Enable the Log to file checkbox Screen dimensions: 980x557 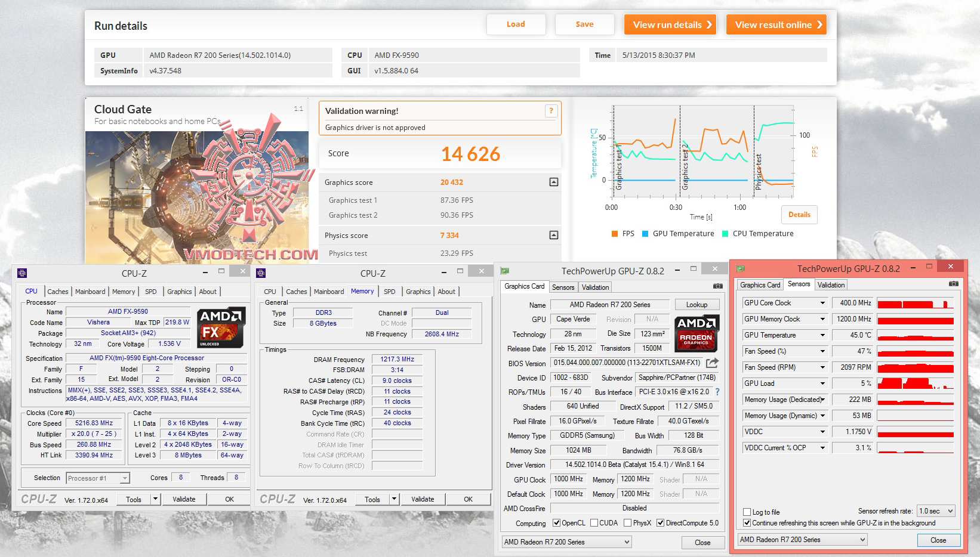click(747, 512)
